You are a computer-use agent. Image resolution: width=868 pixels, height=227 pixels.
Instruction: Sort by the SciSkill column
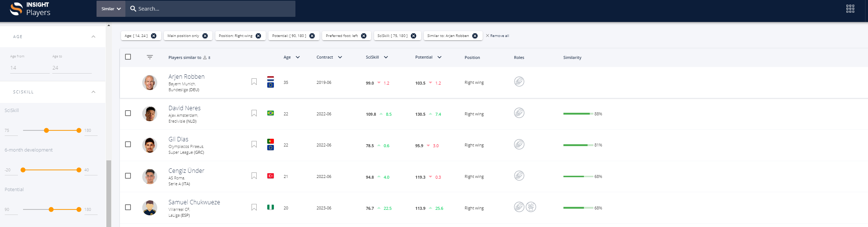tap(377, 57)
